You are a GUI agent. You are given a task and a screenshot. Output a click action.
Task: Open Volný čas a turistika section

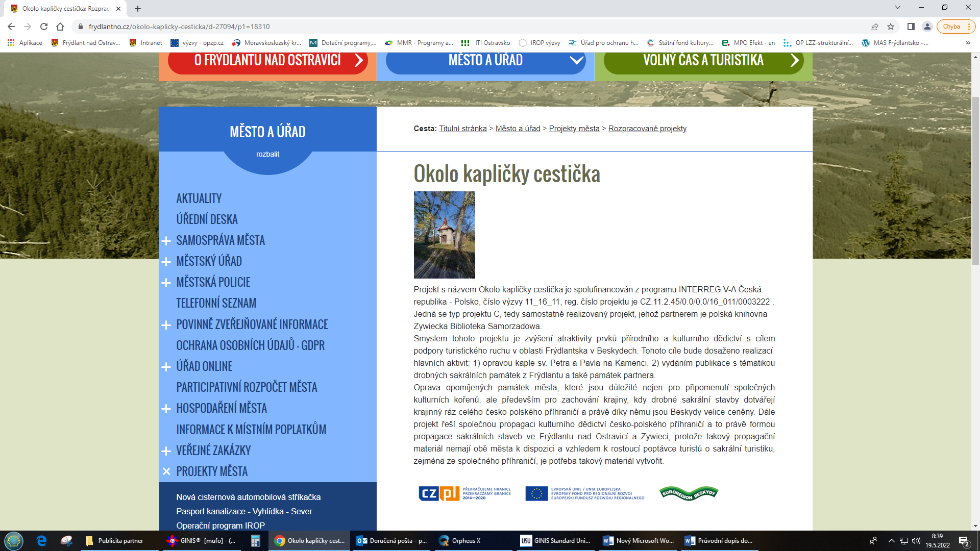tap(703, 61)
